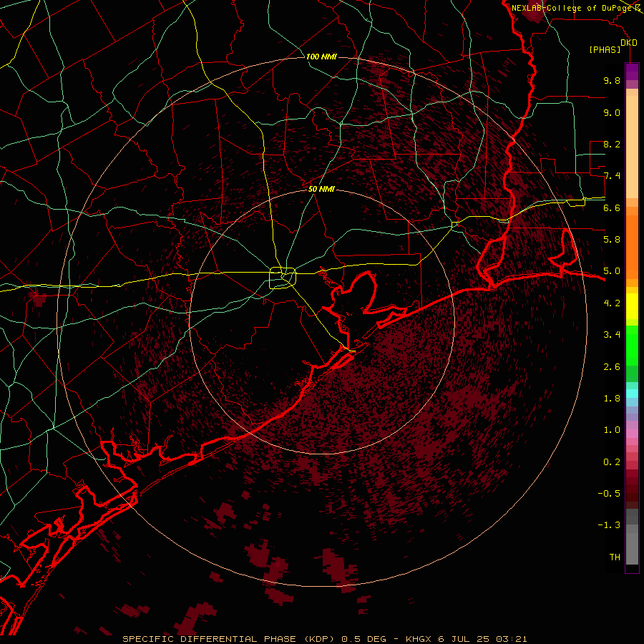
Task: Click the "50 NMI" range ring label
Action: 321,189
